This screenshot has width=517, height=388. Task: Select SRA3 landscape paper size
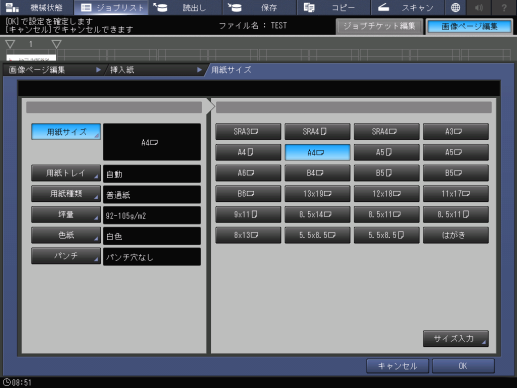click(x=248, y=132)
